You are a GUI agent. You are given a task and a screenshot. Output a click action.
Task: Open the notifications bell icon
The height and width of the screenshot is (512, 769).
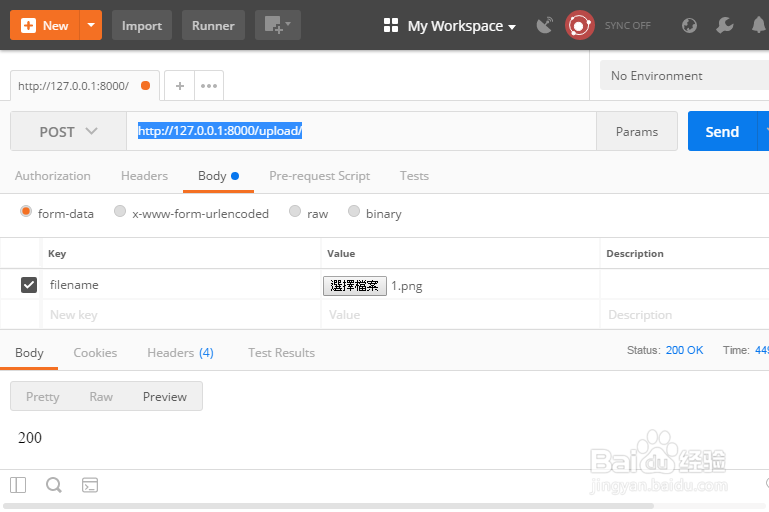pos(759,25)
